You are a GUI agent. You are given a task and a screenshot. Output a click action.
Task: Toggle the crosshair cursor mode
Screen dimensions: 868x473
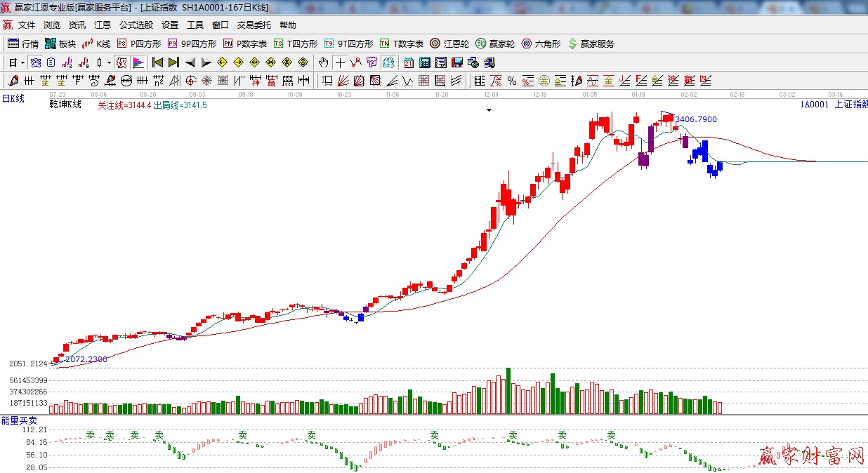click(x=340, y=62)
